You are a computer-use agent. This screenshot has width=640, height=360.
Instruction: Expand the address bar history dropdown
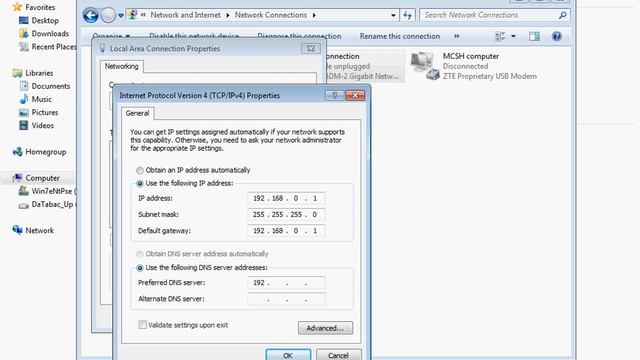[x=393, y=16]
